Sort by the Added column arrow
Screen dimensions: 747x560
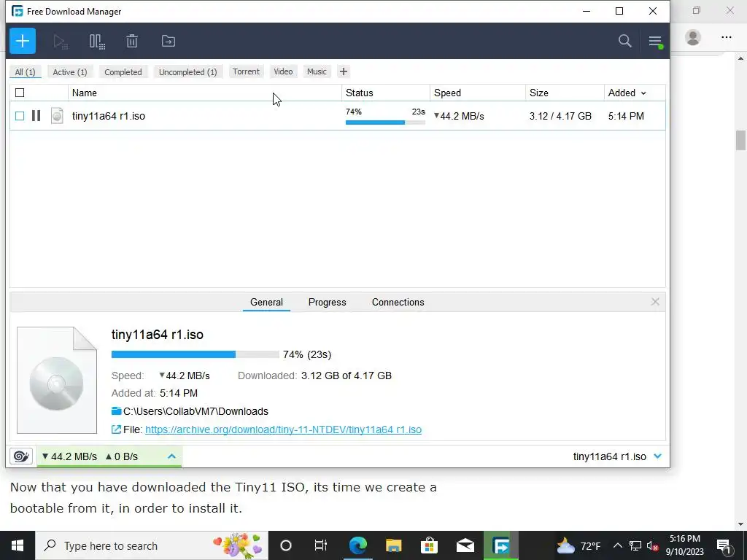[x=643, y=93]
